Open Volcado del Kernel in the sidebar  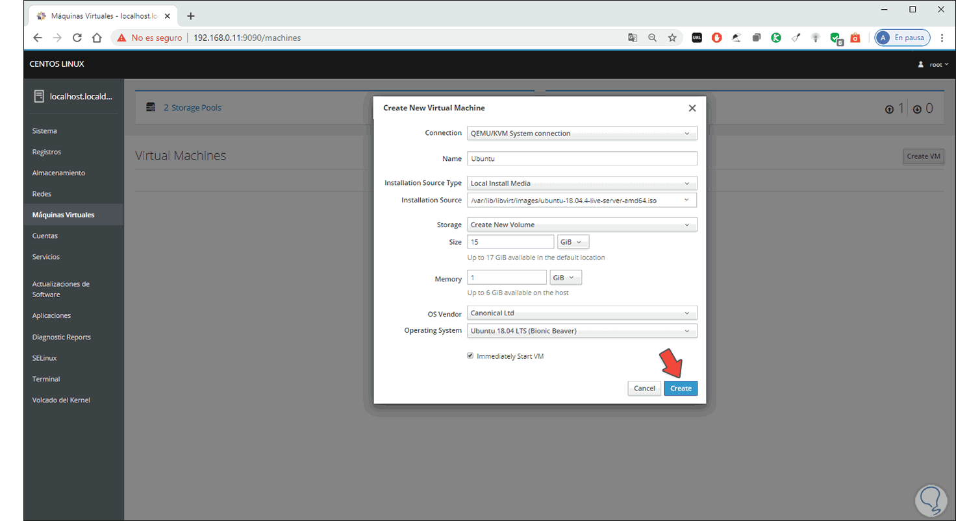[x=61, y=400]
